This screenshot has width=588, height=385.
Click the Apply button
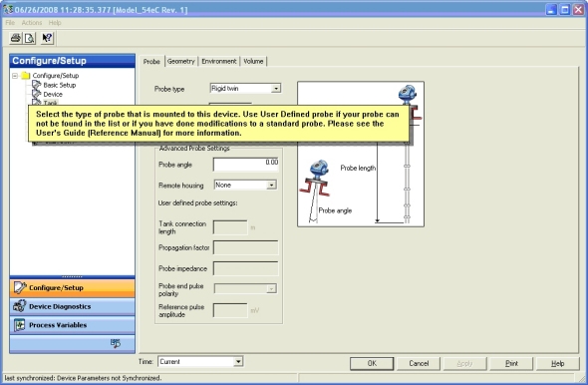(x=465, y=363)
